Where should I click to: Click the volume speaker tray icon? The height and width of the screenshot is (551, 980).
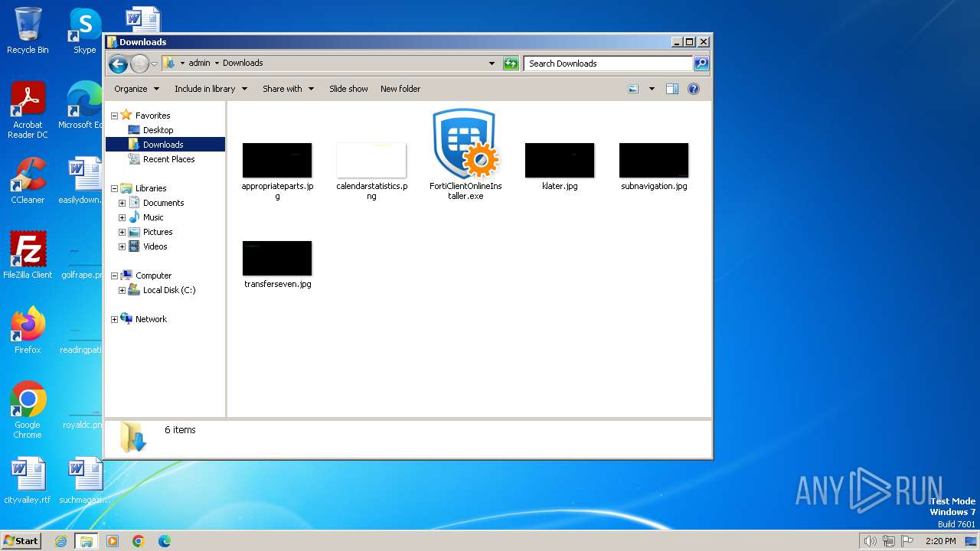coord(871,541)
